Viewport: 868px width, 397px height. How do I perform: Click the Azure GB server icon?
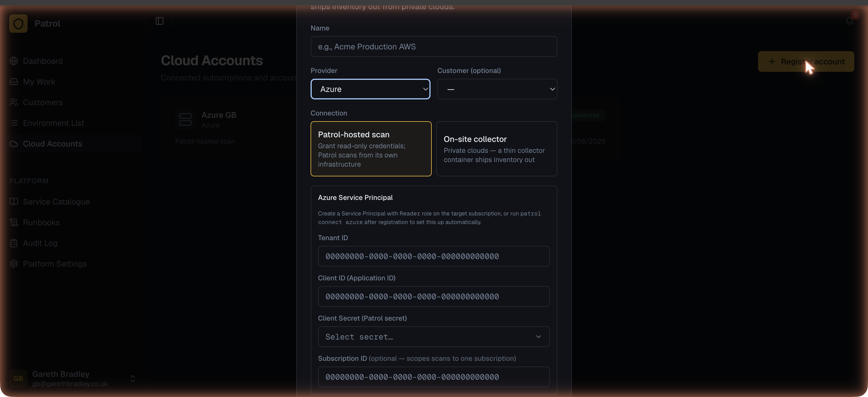[185, 120]
